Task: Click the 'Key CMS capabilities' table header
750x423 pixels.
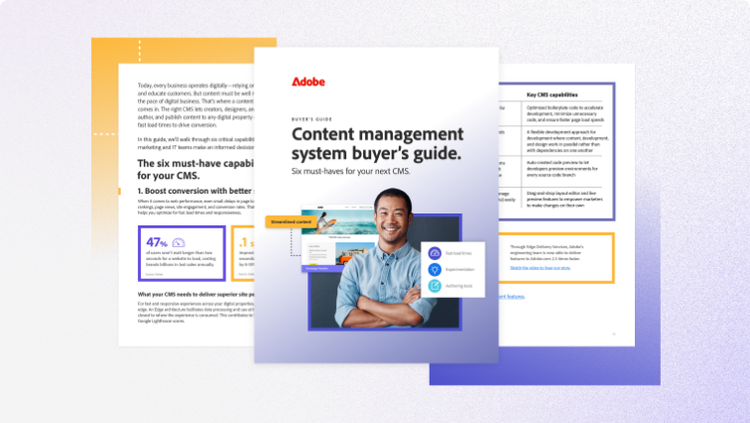Action: [x=556, y=93]
